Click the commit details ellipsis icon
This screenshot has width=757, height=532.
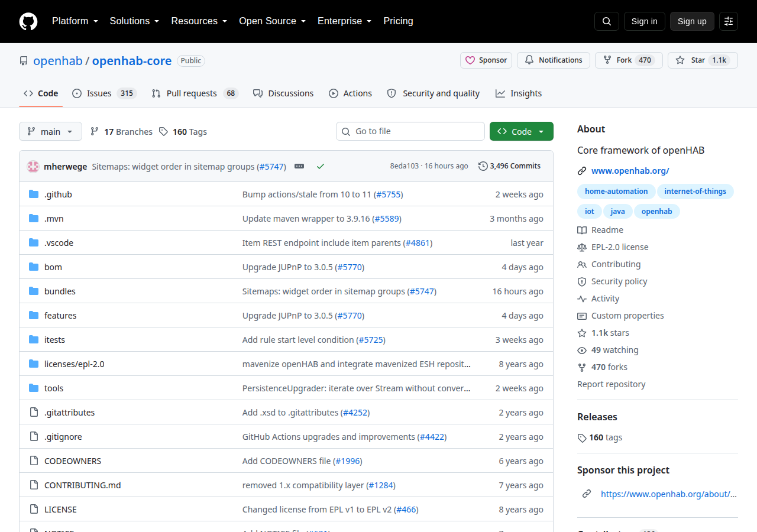(x=299, y=166)
